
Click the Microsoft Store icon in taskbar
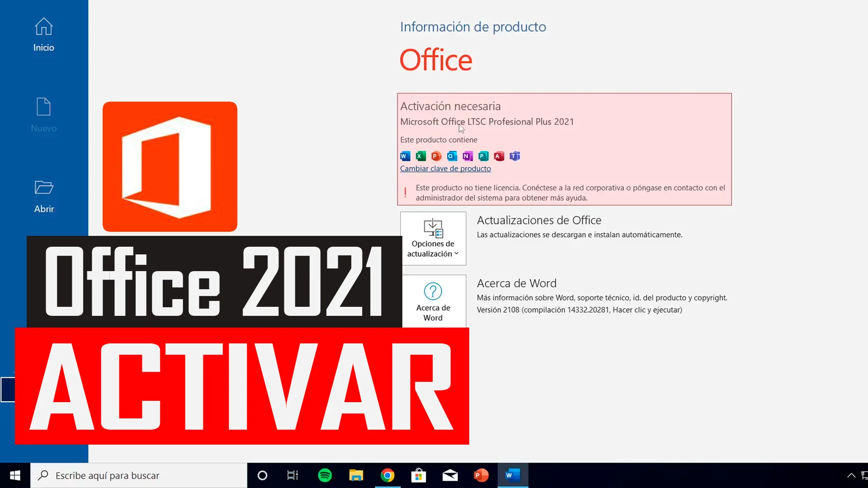(x=419, y=475)
